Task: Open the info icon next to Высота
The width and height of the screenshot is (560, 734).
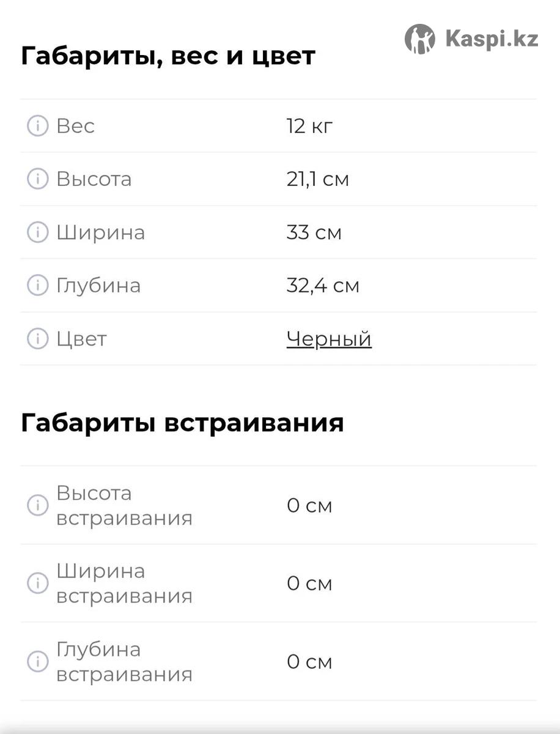Action: 37,179
